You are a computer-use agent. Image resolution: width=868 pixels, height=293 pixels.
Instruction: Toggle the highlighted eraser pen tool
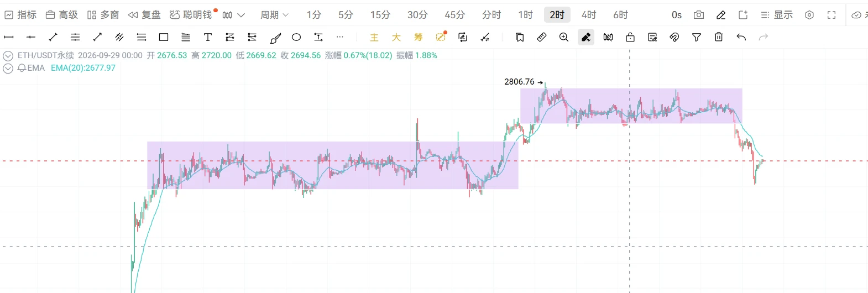(x=586, y=37)
